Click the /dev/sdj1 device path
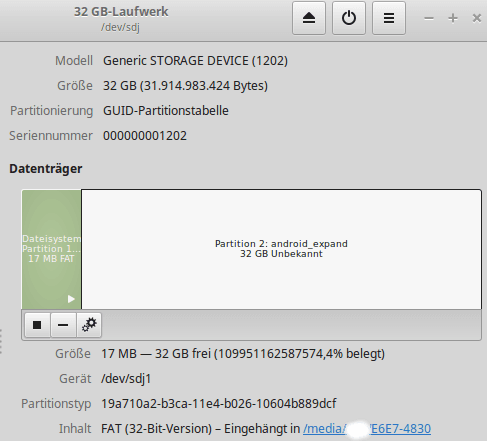Viewport: 487px width, 441px height. coord(126,379)
